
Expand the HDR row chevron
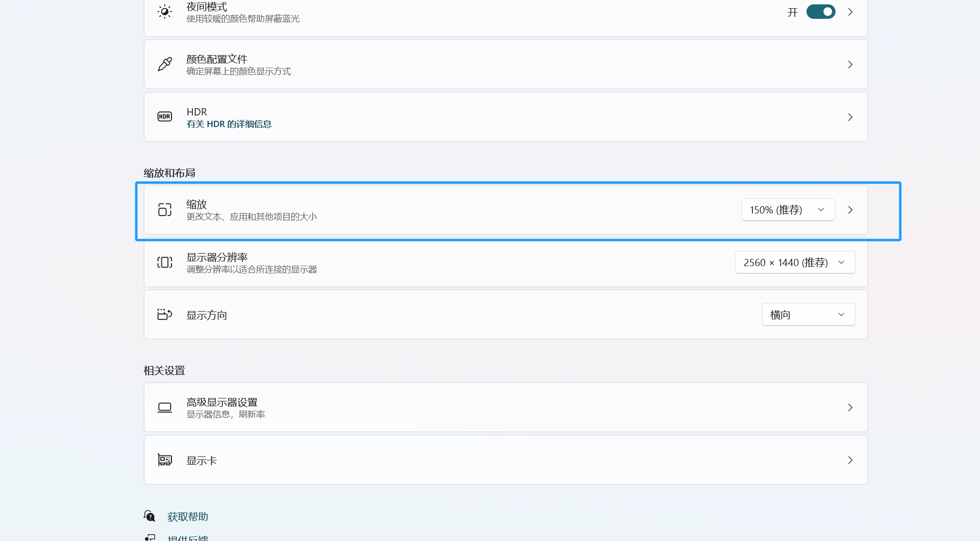(850, 117)
